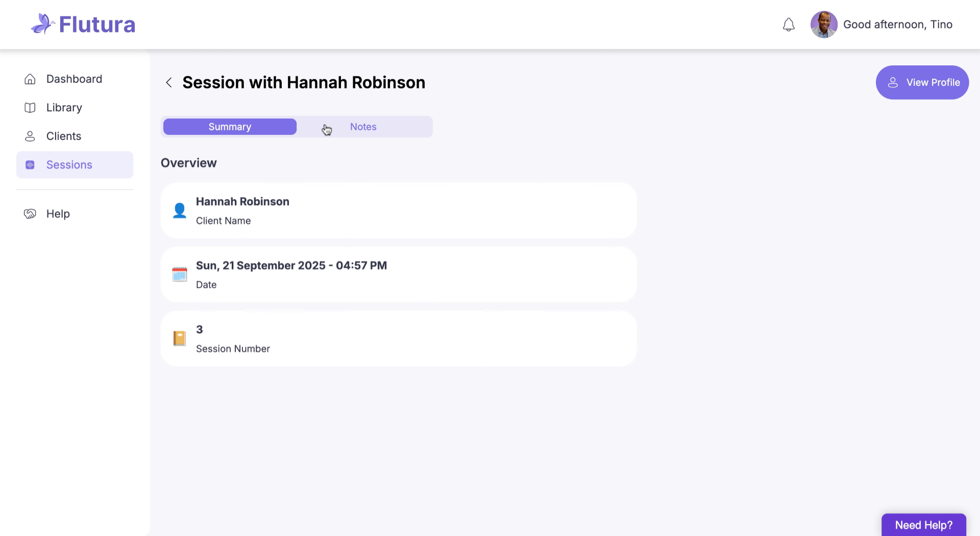Click the Flutura wordmark text
The image size is (980, 536).
[97, 25]
